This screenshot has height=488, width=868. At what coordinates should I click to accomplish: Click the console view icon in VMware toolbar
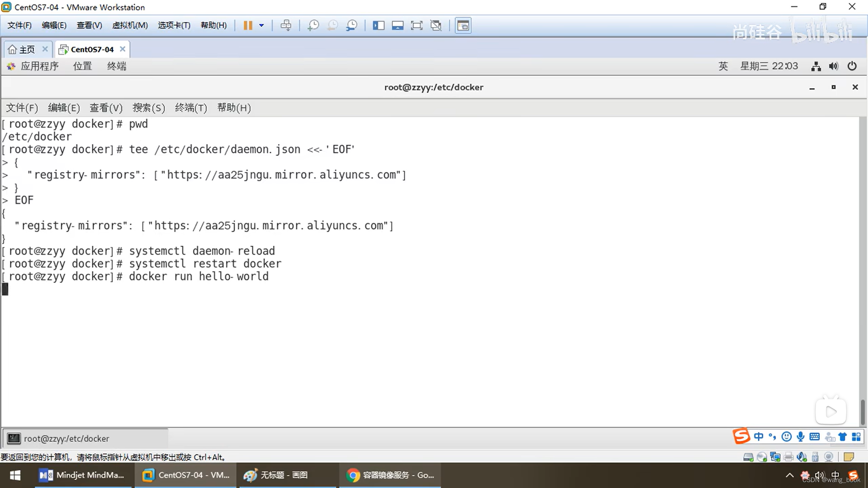(x=463, y=25)
